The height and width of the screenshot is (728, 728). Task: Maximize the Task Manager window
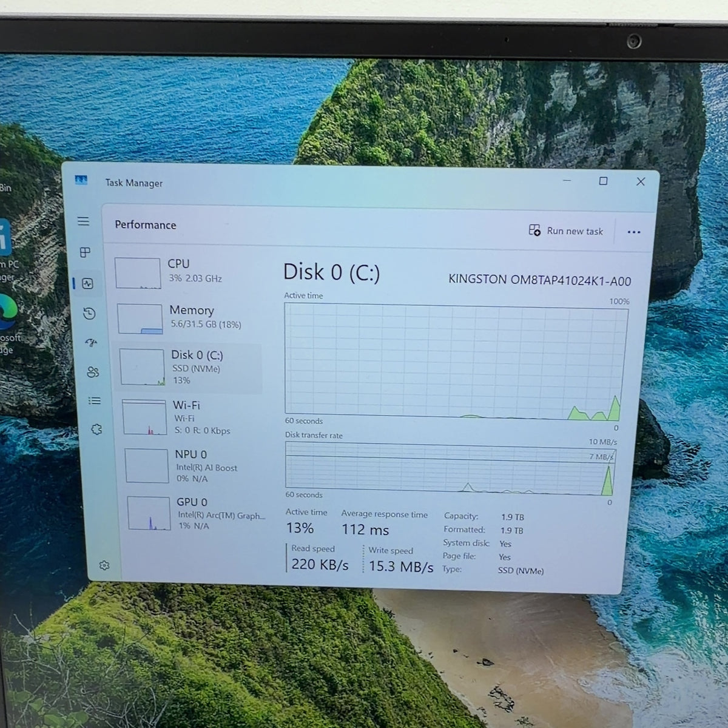603,181
